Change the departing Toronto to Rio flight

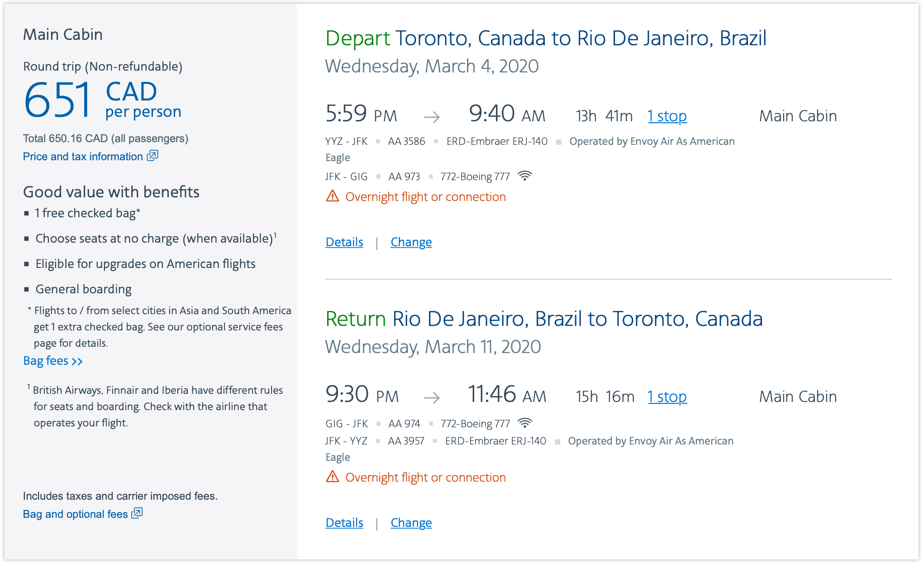coord(411,242)
